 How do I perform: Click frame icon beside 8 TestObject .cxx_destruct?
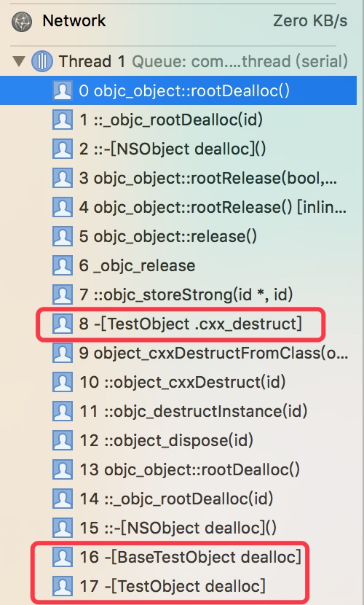pyautogui.click(x=62, y=324)
